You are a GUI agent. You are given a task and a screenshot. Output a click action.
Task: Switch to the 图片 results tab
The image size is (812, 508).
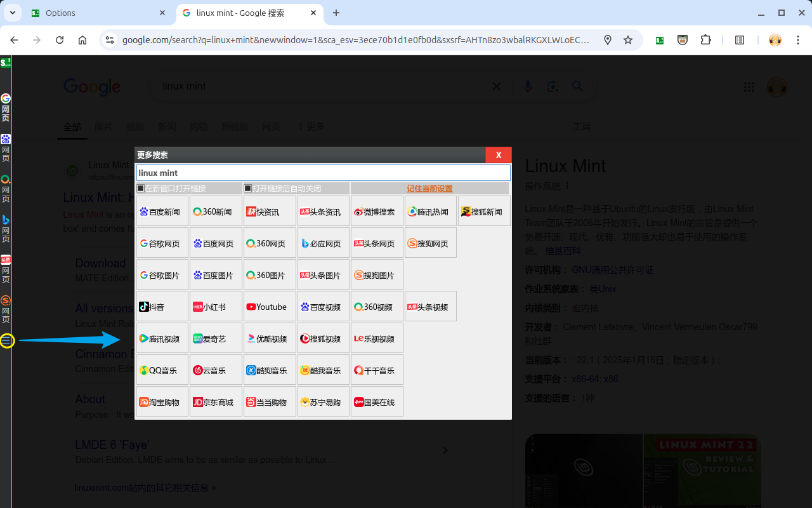[103, 126]
